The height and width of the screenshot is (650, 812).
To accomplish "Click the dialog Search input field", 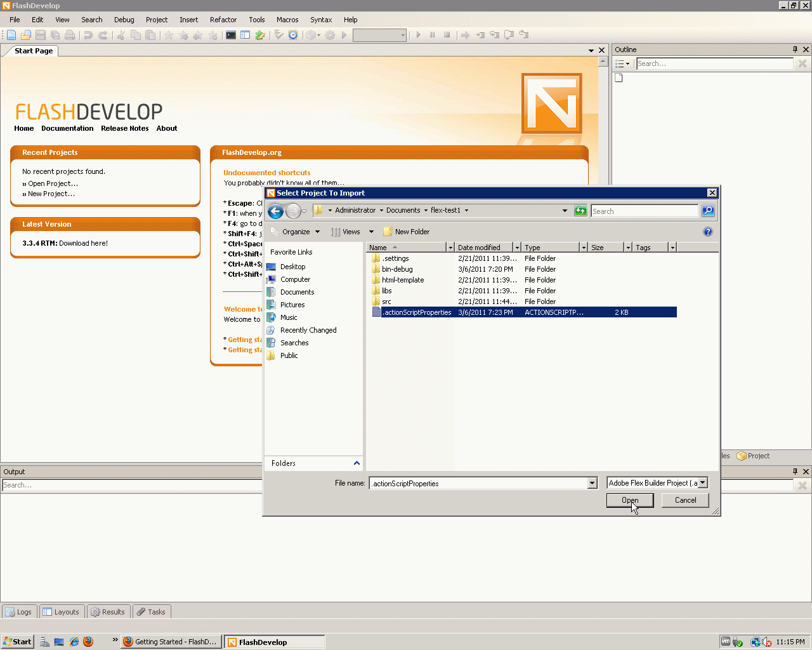I will click(645, 211).
